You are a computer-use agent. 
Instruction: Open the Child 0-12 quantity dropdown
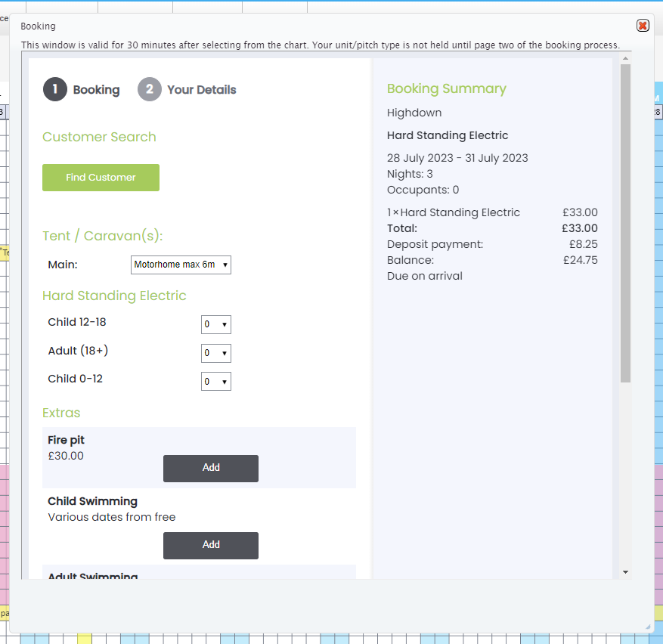(x=215, y=382)
